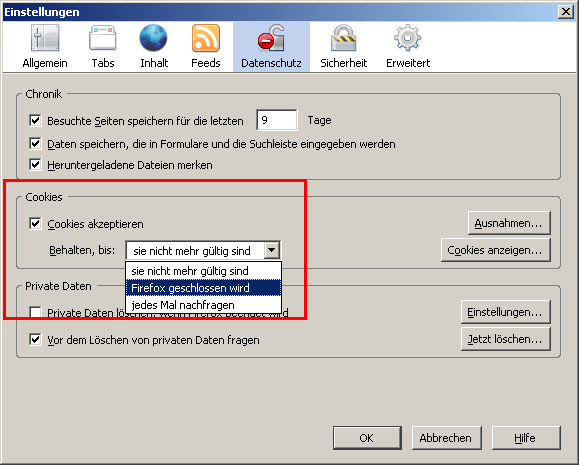The image size is (579, 465).
Task: Open Cookies anzeigen dialog
Action: click(x=496, y=250)
